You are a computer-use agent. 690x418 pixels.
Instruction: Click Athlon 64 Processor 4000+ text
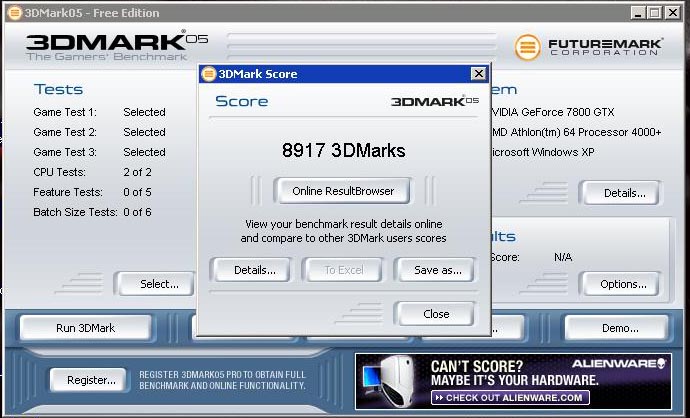tap(576, 132)
